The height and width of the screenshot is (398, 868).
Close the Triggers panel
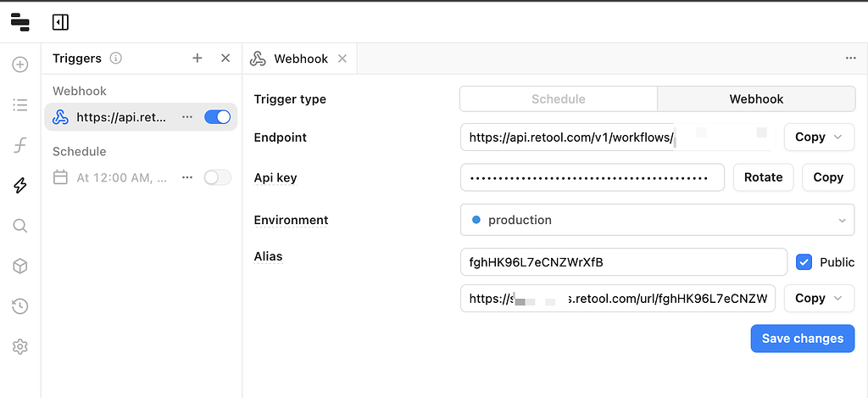coord(225,58)
